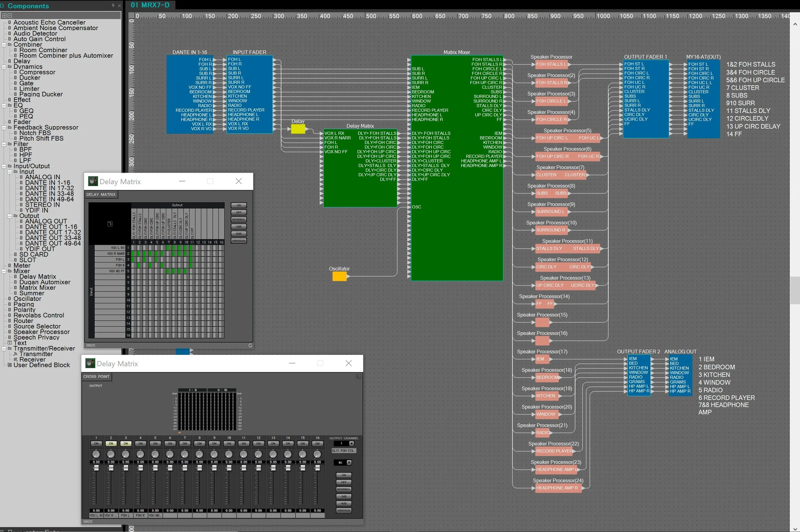Collapse the Filter tree node
Image resolution: width=800 pixels, height=532 pixels.
(x=4, y=144)
